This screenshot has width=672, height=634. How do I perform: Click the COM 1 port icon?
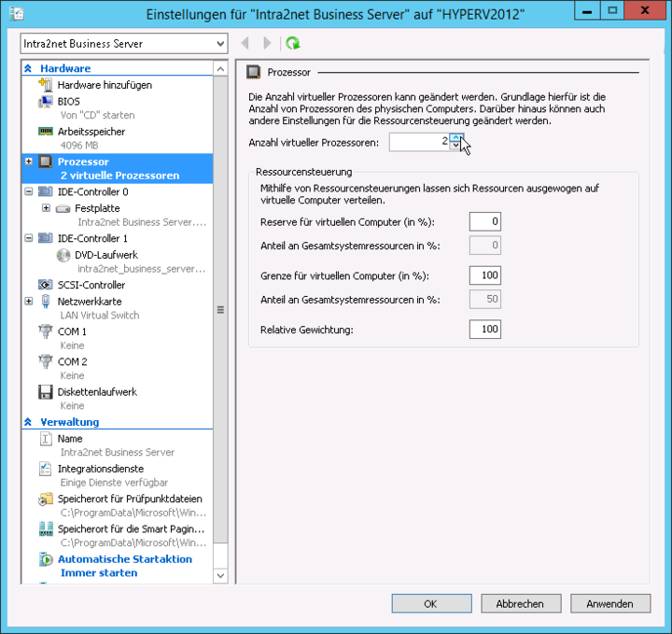(46, 331)
